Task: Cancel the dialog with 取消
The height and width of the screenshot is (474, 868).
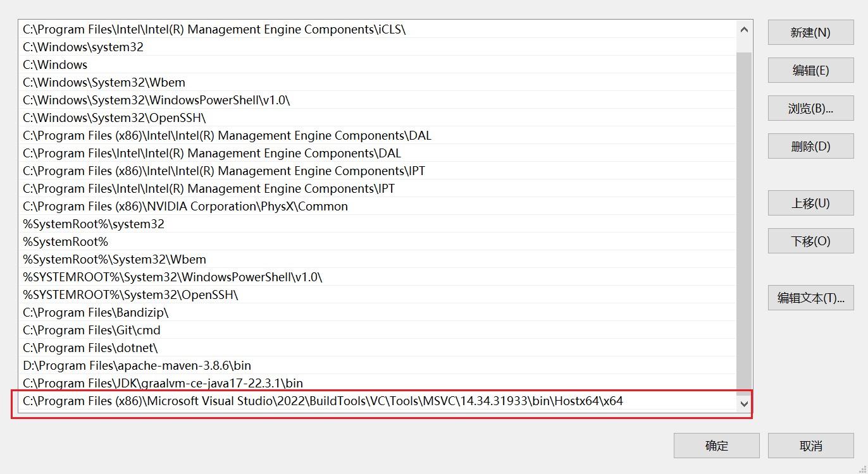Action: coord(810,446)
